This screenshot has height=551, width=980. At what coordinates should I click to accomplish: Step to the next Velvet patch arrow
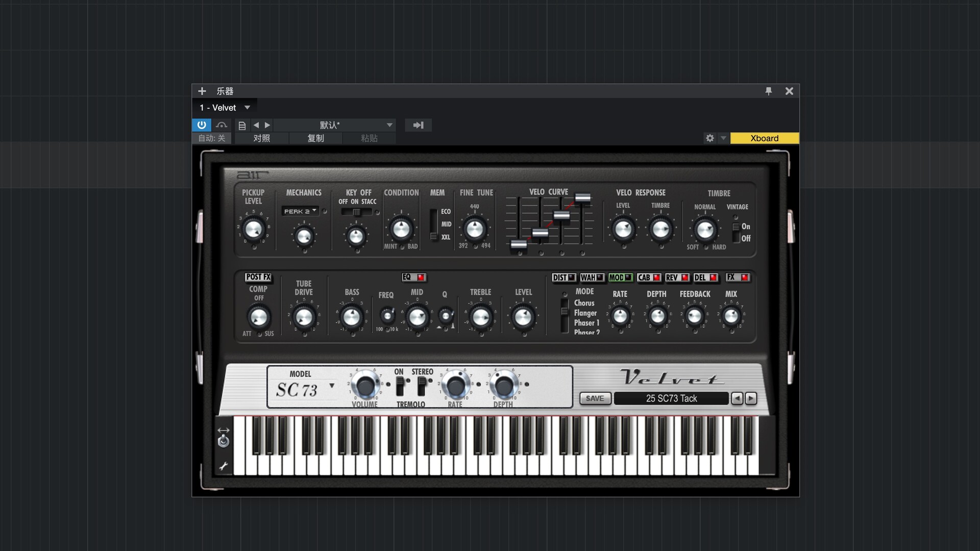(x=750, y=398)
